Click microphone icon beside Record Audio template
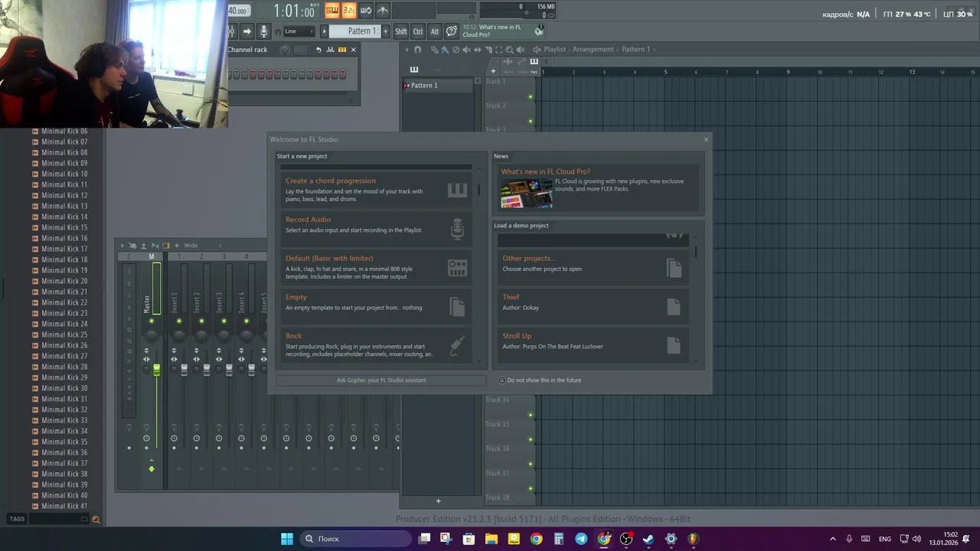The image size is (980, 551). tap(457, 229)
